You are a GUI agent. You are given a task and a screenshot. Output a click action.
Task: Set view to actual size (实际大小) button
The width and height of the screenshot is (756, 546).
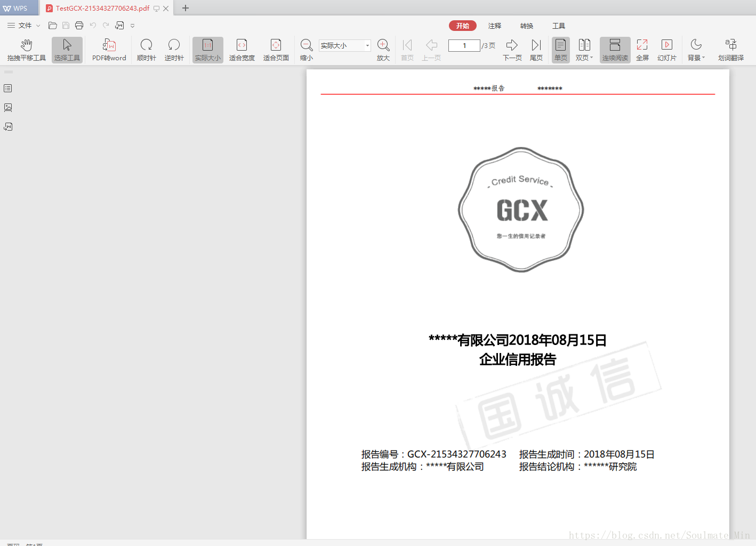(x=207, y=50)
